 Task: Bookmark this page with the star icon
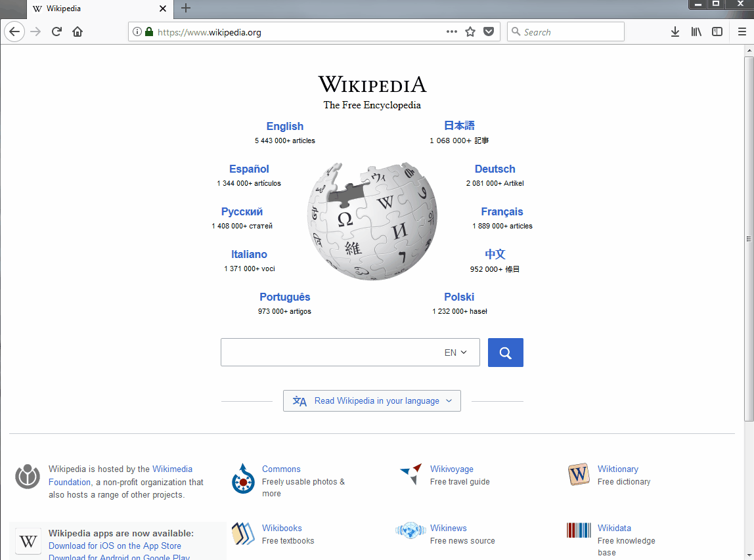tap(470, 32)
